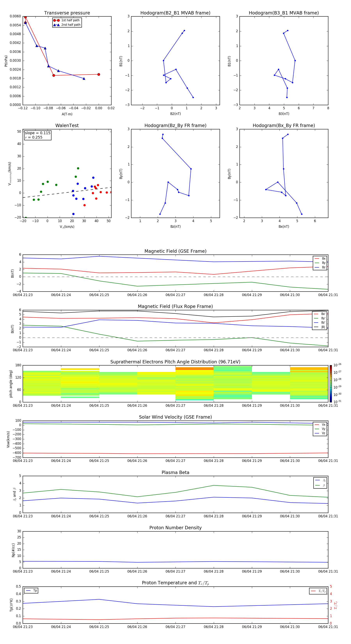Screen dimensions: 351x644
Task: Click the 'Bx(nT)' x-axis label
Action: coord(284,227)
